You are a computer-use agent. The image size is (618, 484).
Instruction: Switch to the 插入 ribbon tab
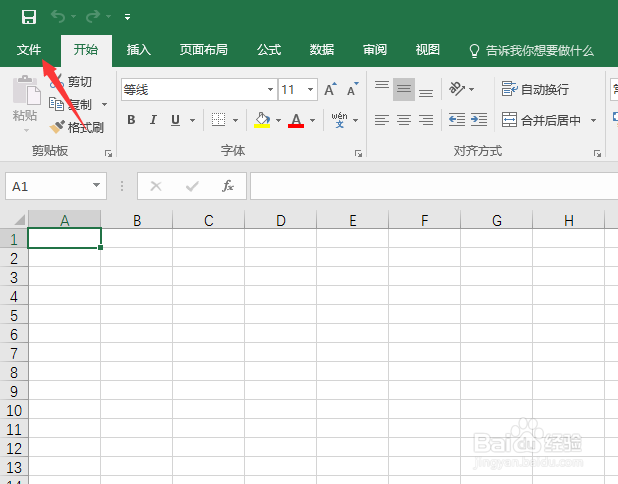139,50
